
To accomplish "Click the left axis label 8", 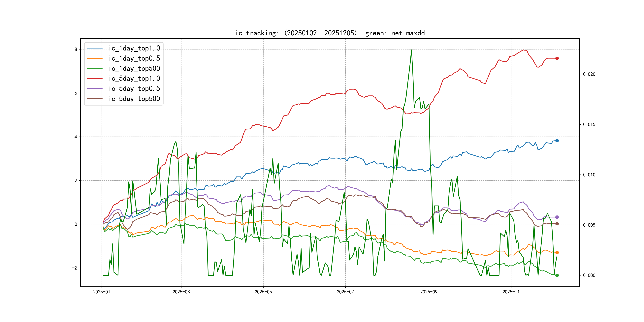I will click(76, 49).
